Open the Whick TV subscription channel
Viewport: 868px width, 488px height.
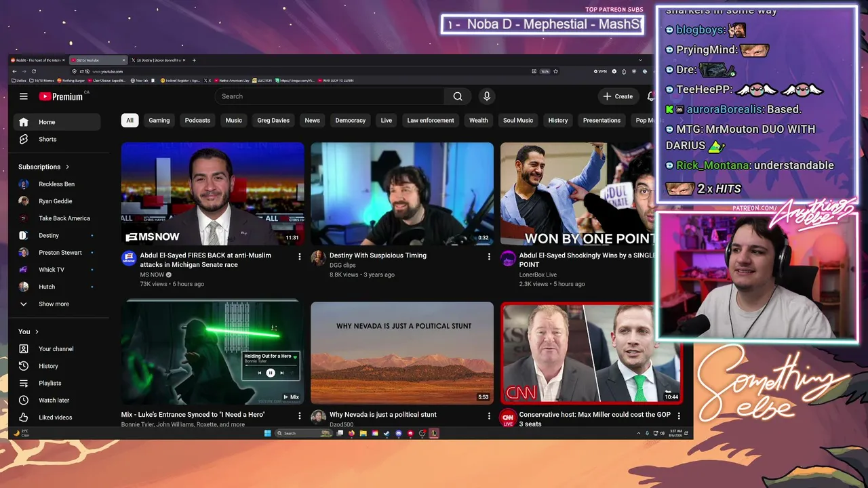[x=57, y=270]
